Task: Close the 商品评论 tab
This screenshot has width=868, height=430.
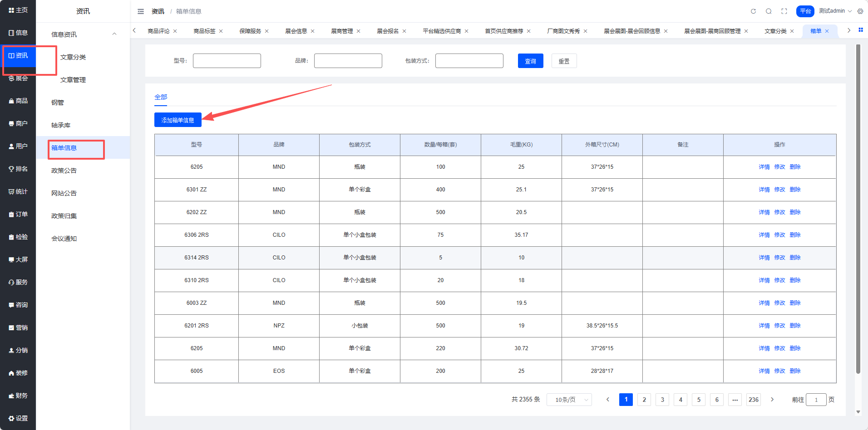Action: (175, 31)
